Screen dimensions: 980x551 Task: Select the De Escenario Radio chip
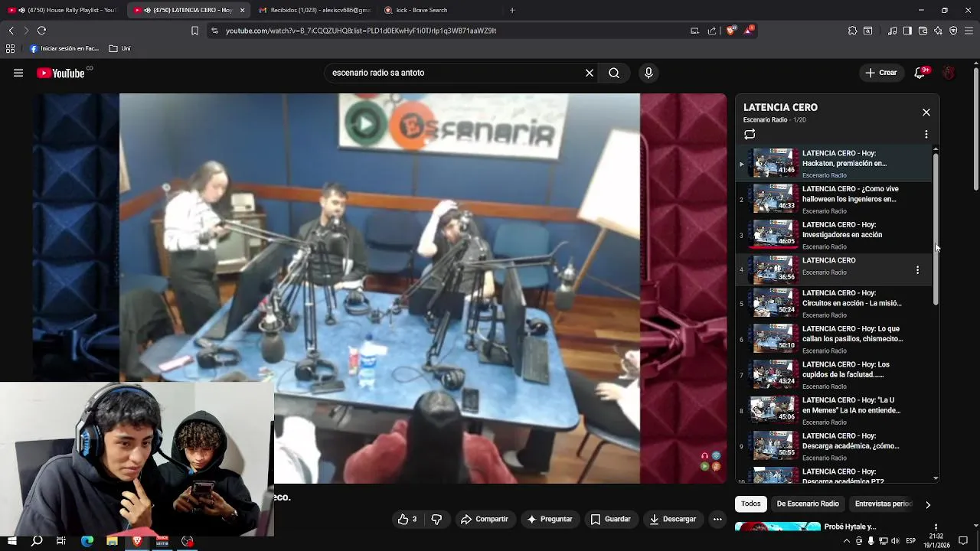[x=808, y=504]
